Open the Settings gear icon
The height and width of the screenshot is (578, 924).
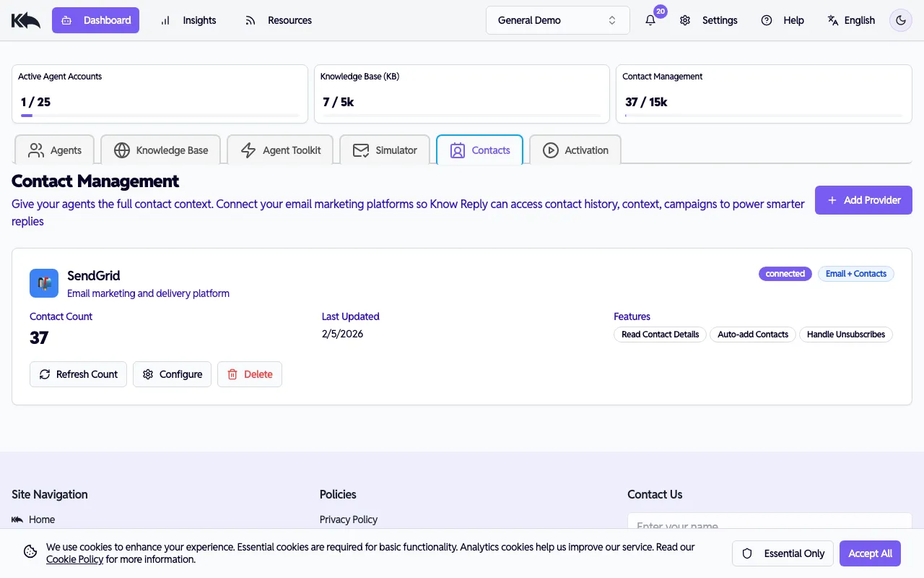(x=684, y=20)
